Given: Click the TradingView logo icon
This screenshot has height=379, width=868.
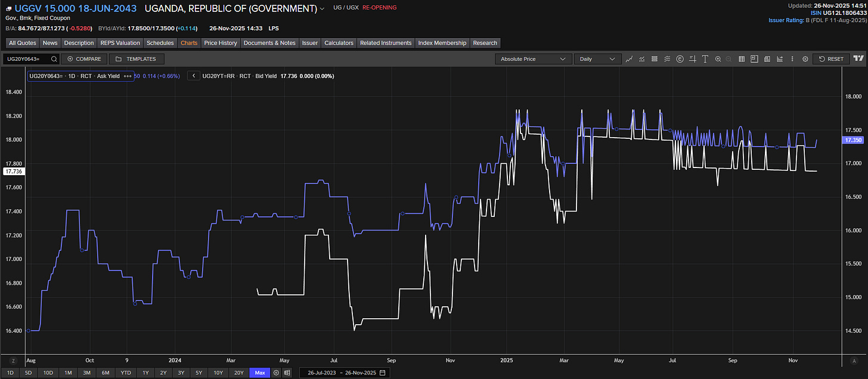Looking at the screenshot, I should click(858, 58).
